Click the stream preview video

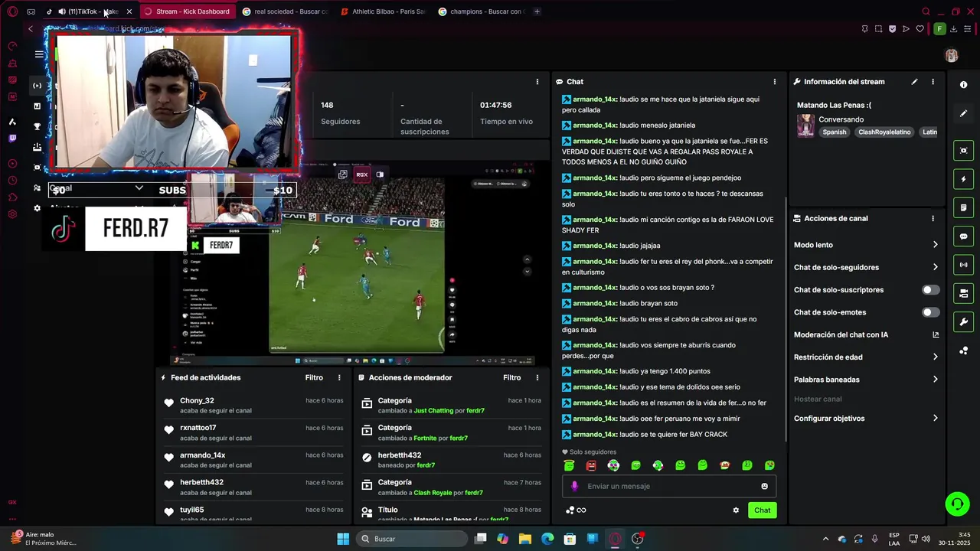tap(351, 264)
